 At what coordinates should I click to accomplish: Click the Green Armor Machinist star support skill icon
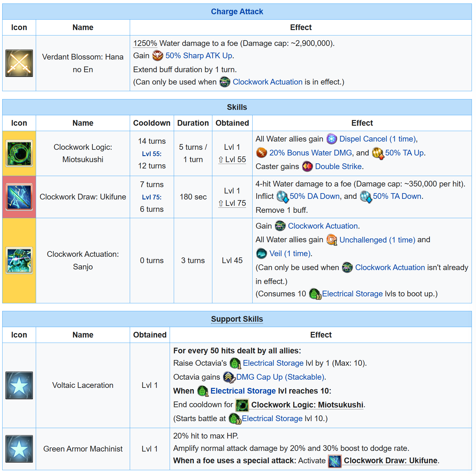click(x=19, y=449)
